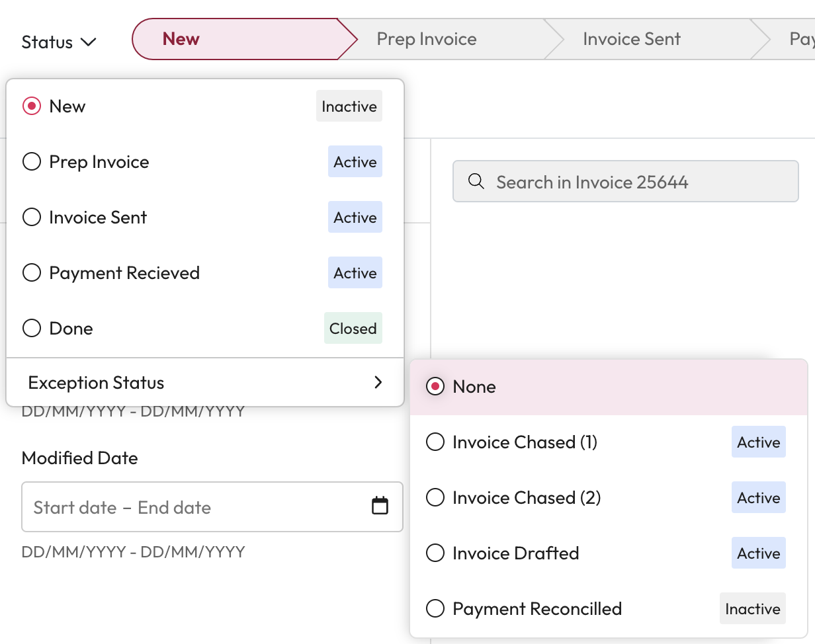The image size is (815, 644).
Task: Select Invoice Drafted exception option
Action: click(435, 553)
